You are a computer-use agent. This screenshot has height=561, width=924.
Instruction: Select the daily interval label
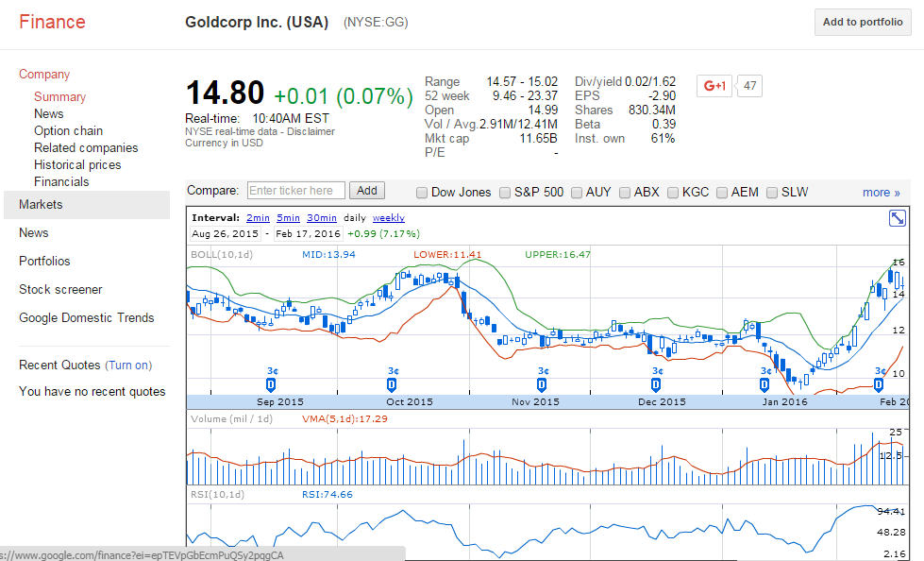pyautogui.click(x=355, y=217)
